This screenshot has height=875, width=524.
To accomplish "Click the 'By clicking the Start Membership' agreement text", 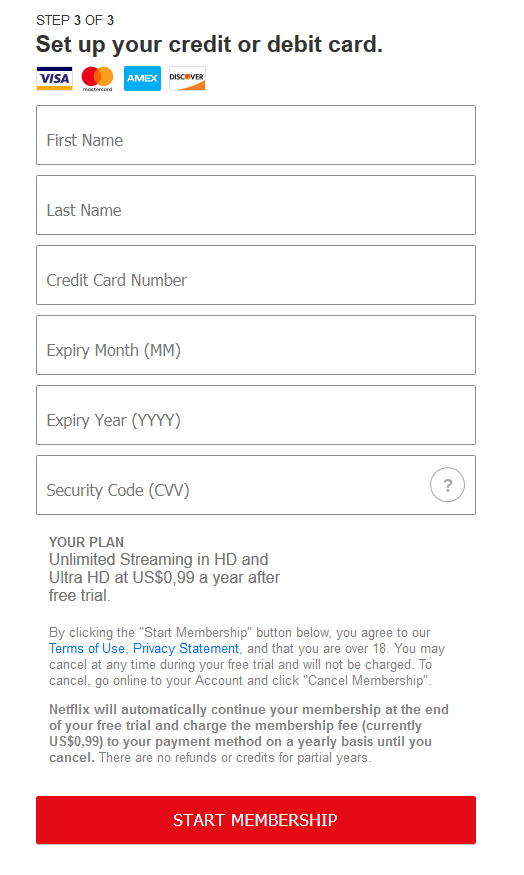I will click(247, 656).
